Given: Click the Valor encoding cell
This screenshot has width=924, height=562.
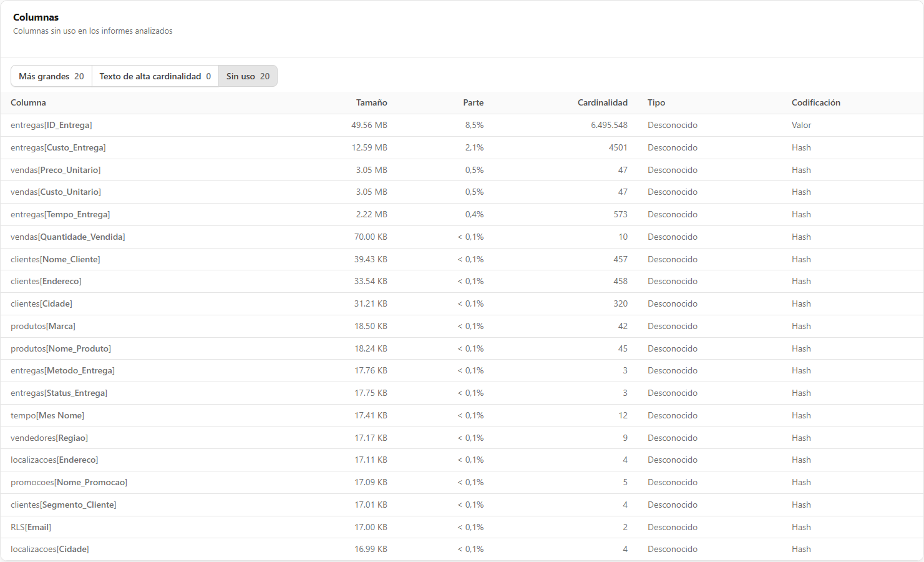Looking at the screenshot, I should coord(802,125).
